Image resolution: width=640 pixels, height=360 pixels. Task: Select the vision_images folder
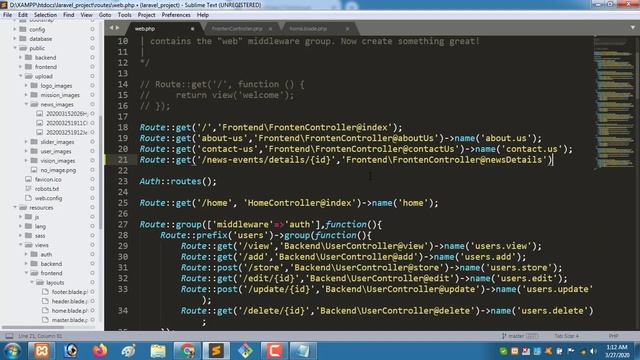[58, 160]
